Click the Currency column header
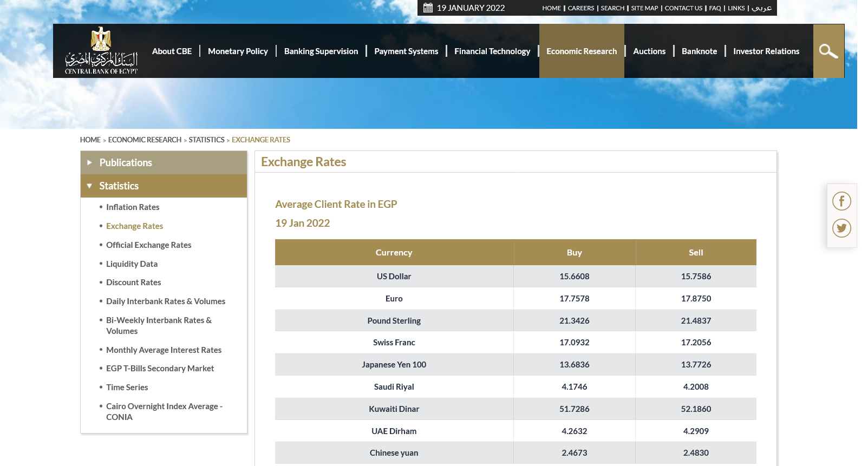Screen dimensions: 868x466 pos(394,252)
